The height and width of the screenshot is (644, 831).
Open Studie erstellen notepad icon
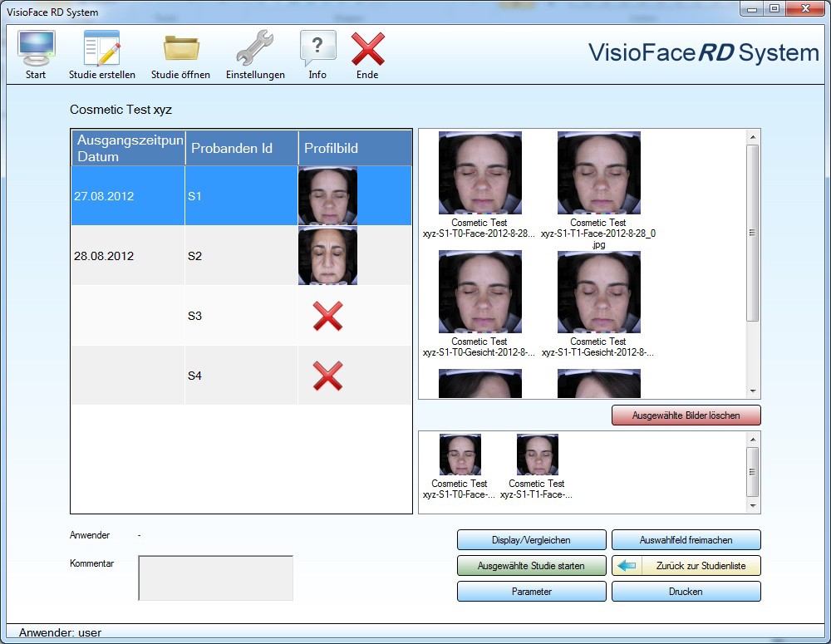(101, 49)
